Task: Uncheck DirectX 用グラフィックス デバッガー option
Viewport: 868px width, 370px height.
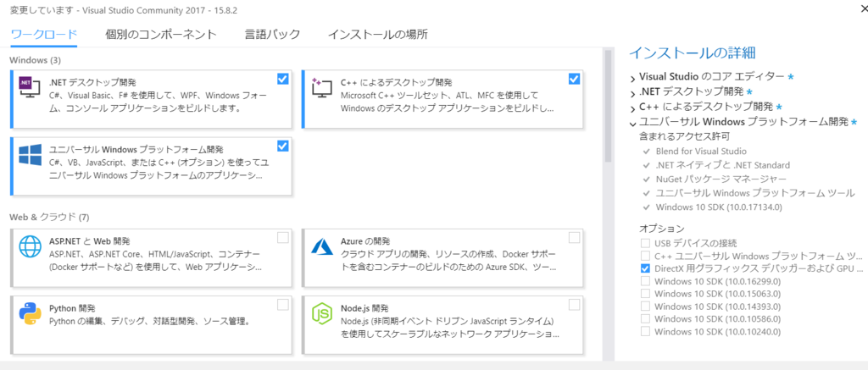Action: tap(645, 268)
